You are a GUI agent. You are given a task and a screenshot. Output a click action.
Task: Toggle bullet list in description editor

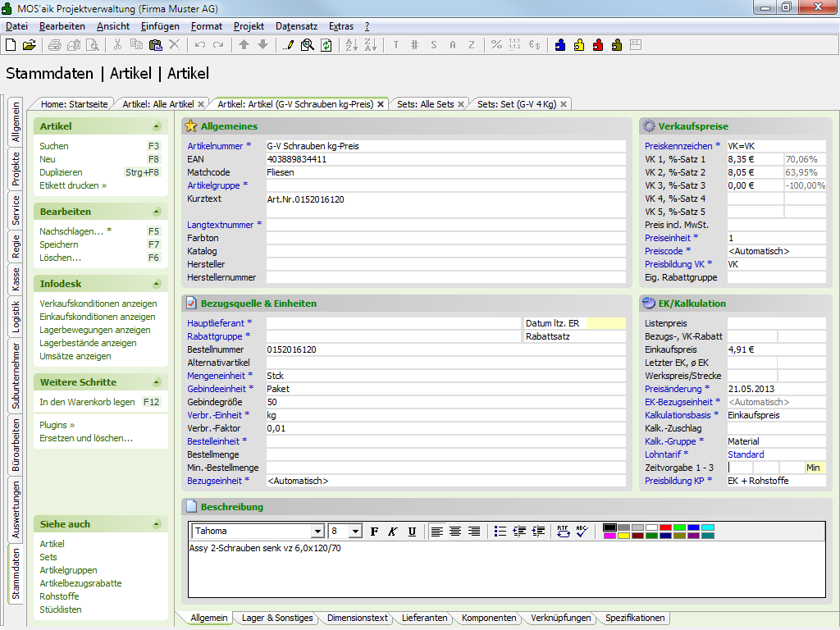click(500, 532)
